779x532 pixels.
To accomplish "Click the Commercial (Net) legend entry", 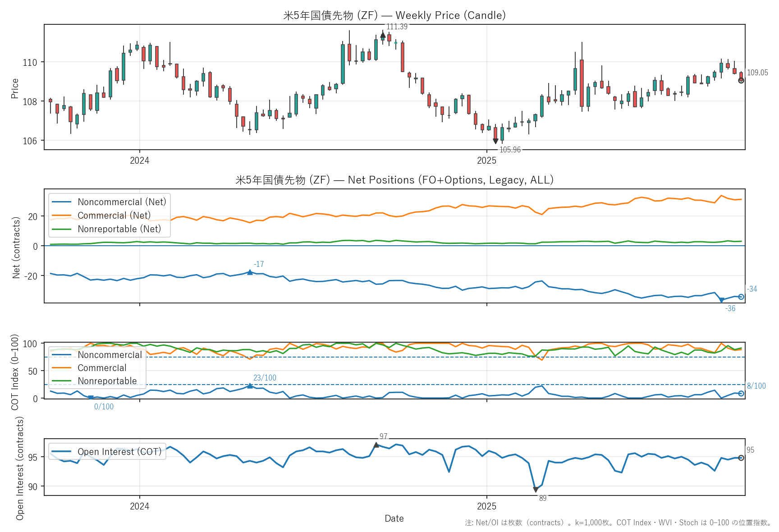I will [114, 216].
